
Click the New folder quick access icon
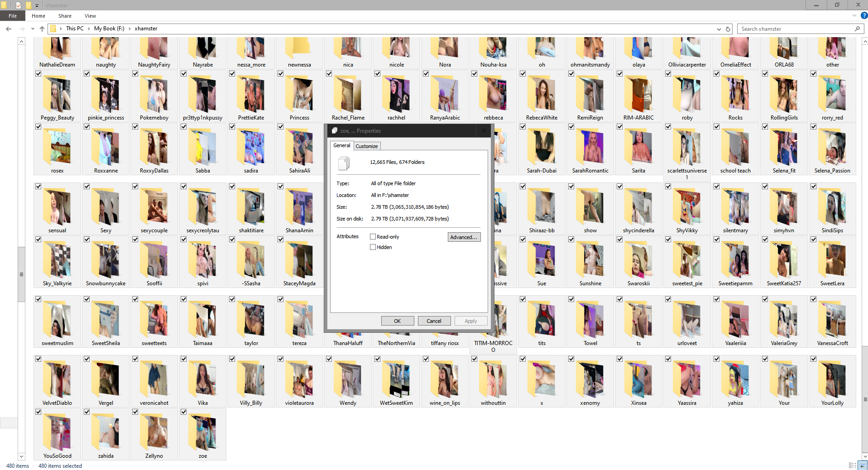coord(28,5)
